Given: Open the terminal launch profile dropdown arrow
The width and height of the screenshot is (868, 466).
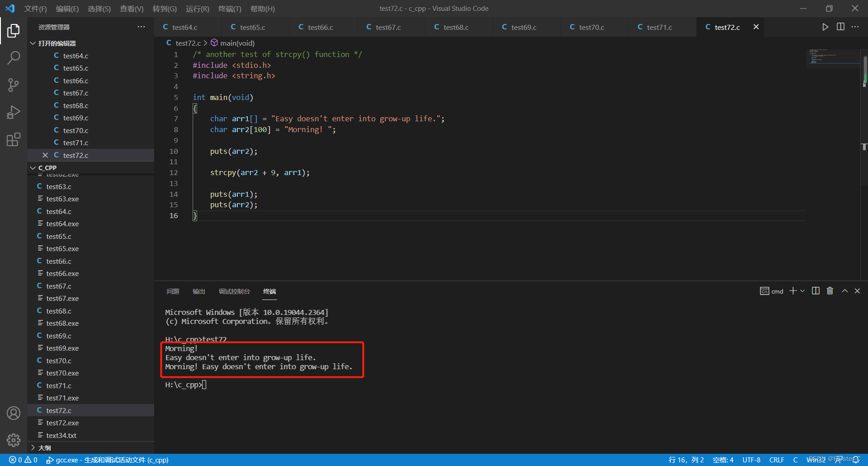Looking at the screenshot, I should click(x=802, y=291).
